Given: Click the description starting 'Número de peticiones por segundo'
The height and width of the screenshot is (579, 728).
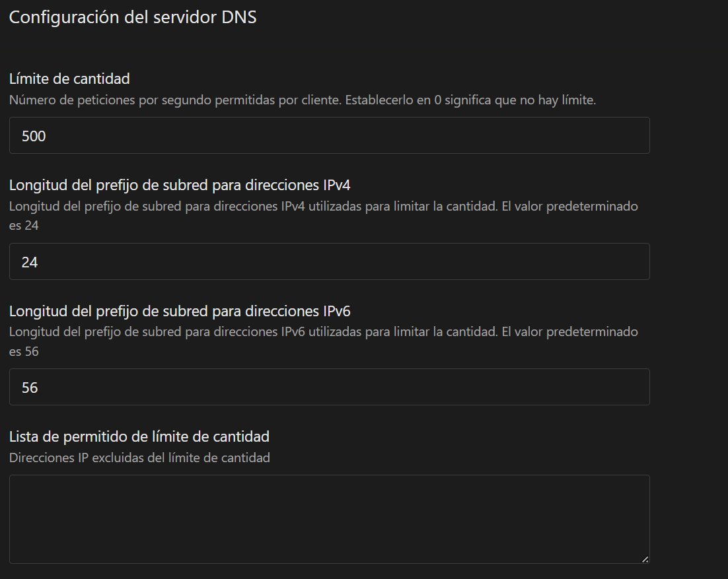Looking at the screenshot, I should 303,100.
